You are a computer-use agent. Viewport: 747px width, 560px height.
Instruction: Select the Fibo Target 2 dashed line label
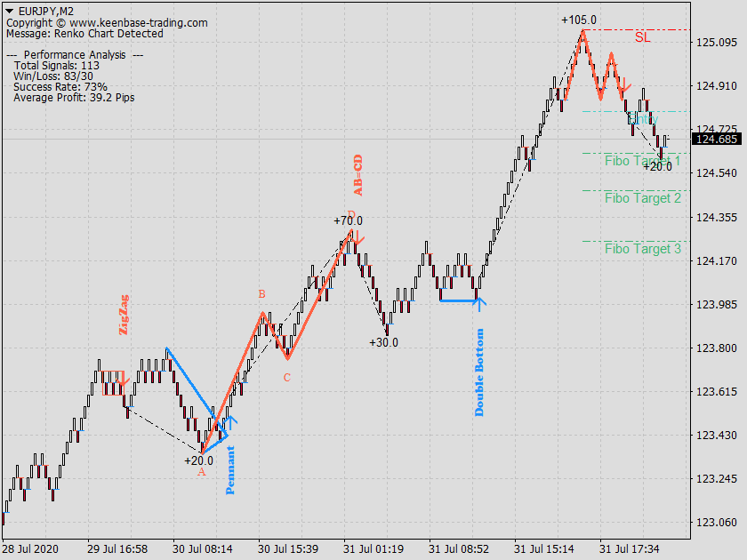tap(641, 198)
